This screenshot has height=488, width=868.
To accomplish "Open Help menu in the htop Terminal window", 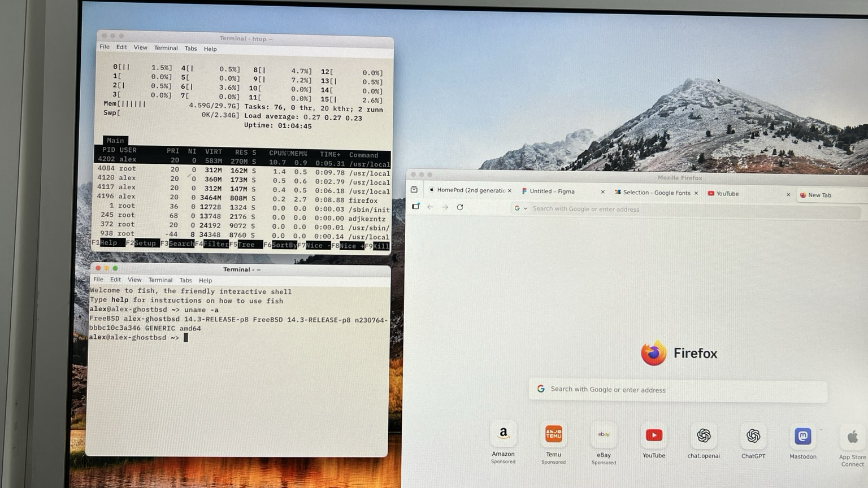I will click(x=210, y=49).
